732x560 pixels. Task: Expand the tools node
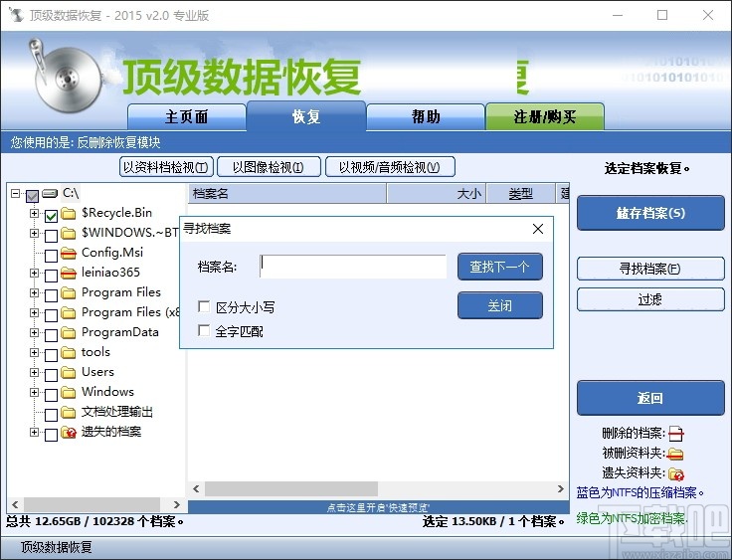tap(34, 352)
